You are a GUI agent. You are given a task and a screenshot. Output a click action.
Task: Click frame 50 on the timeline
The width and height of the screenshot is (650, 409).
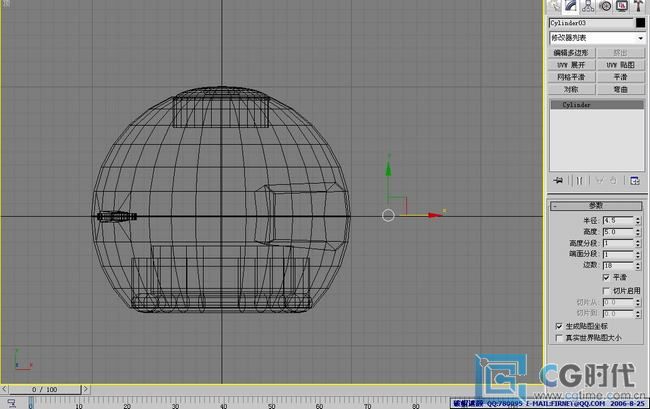click(x=272, y=404)
